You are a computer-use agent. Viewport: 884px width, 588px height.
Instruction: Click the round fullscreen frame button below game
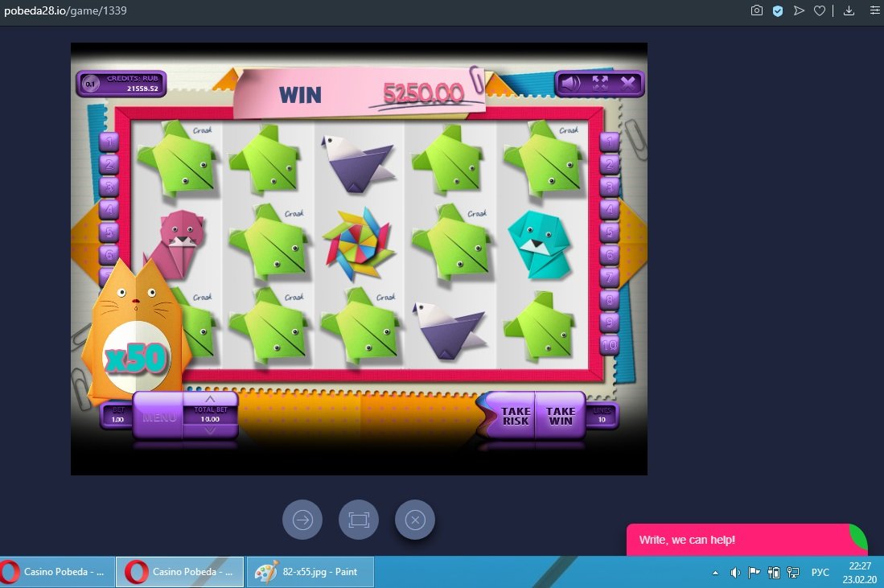[359, 520]
